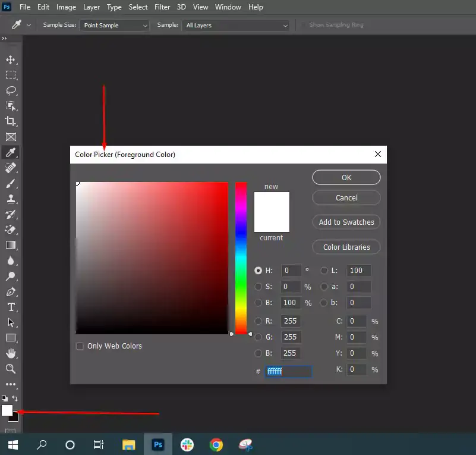Click default foreground and background colors icon
The width and height of the screenshot is (476, 455).
tap(5, 398)
